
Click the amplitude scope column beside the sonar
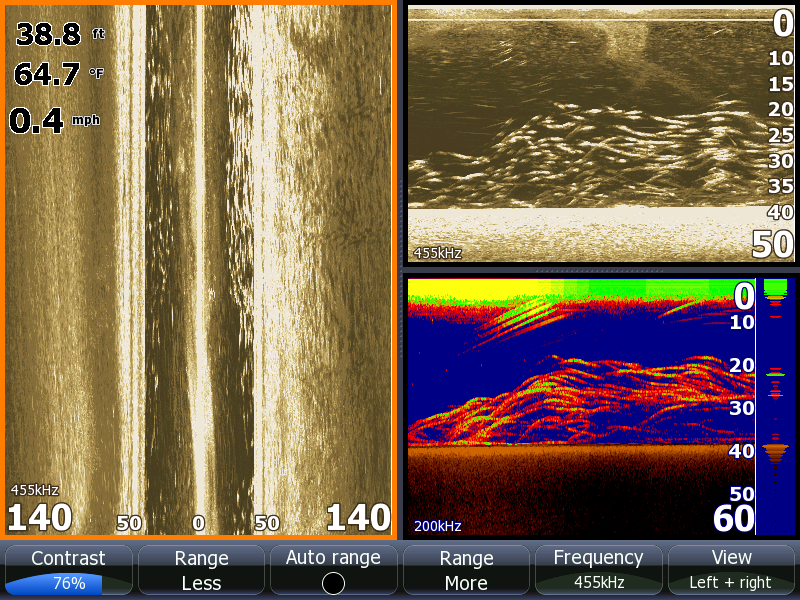click(x=775, y=407)
